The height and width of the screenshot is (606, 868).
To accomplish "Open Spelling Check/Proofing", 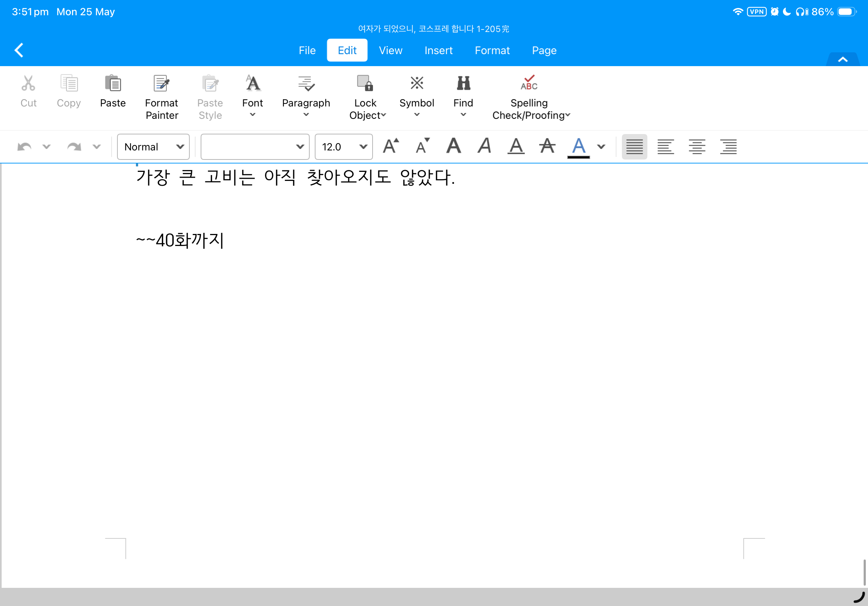I will click(529, 83).
